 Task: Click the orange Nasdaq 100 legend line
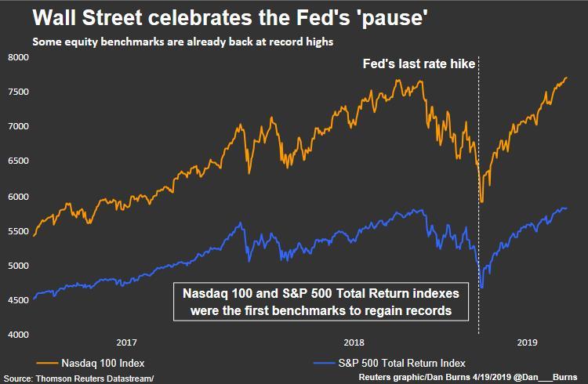pyautogui.click(x=47, y=363)
